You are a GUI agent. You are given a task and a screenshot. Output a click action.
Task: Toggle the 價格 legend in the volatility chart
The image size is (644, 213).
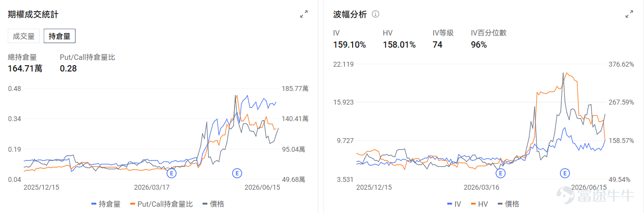(x=508, y=204)
